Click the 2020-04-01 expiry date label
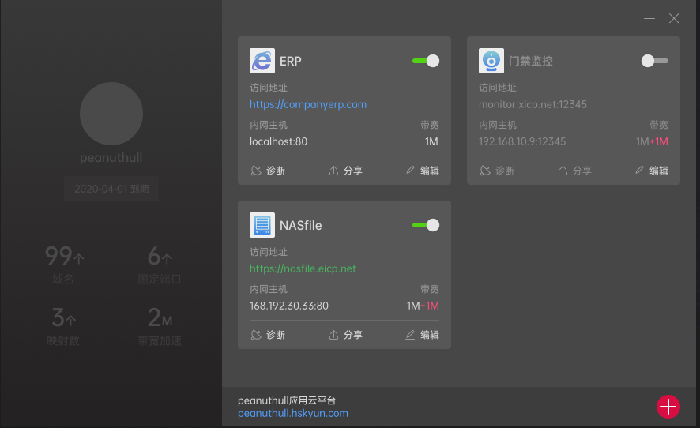 pos(110,187)
